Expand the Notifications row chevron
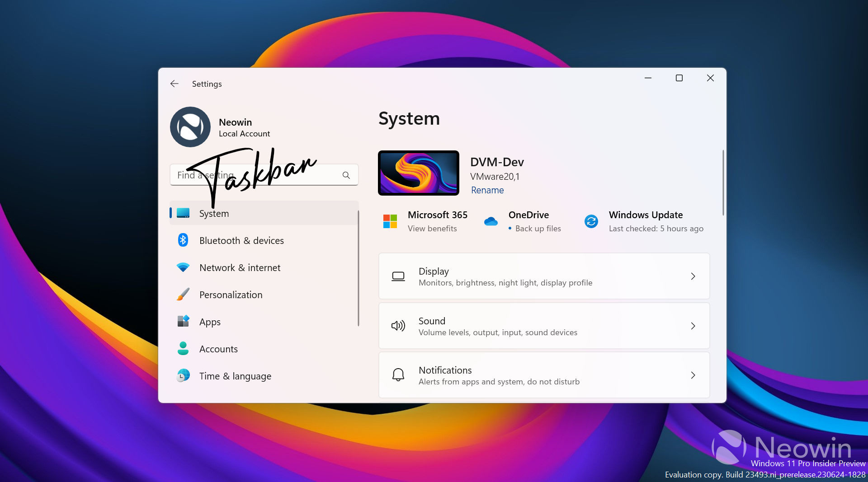Viewport: 868px width, 482px height. pos(693,375)
